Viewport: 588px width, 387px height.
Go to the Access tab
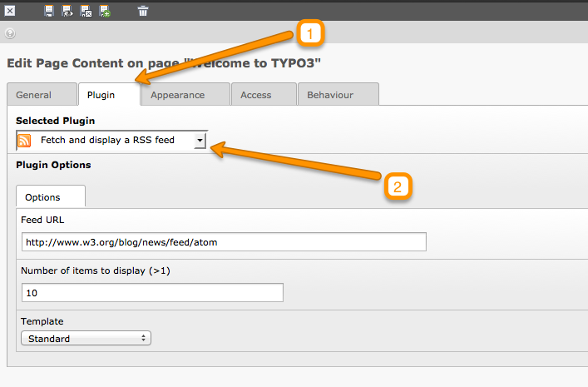(255, 95)
